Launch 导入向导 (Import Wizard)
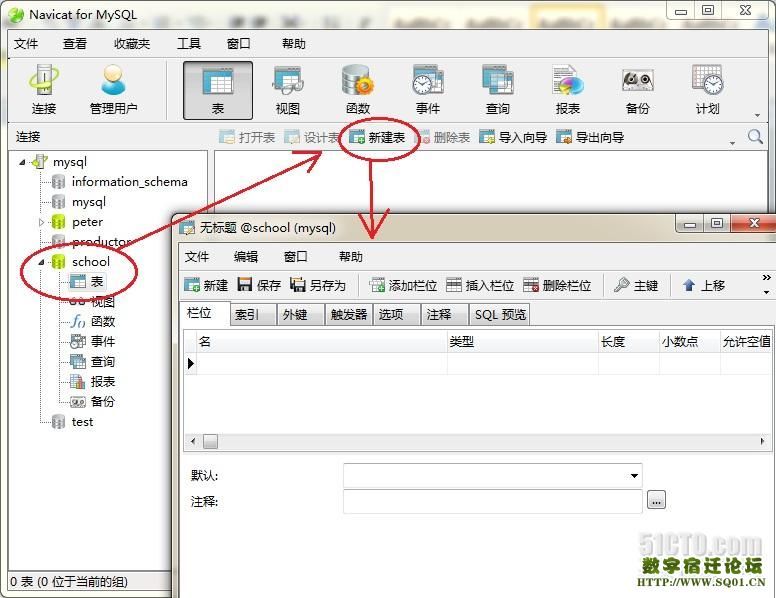The height and width of the screenshot is (598, 776). 513,137
